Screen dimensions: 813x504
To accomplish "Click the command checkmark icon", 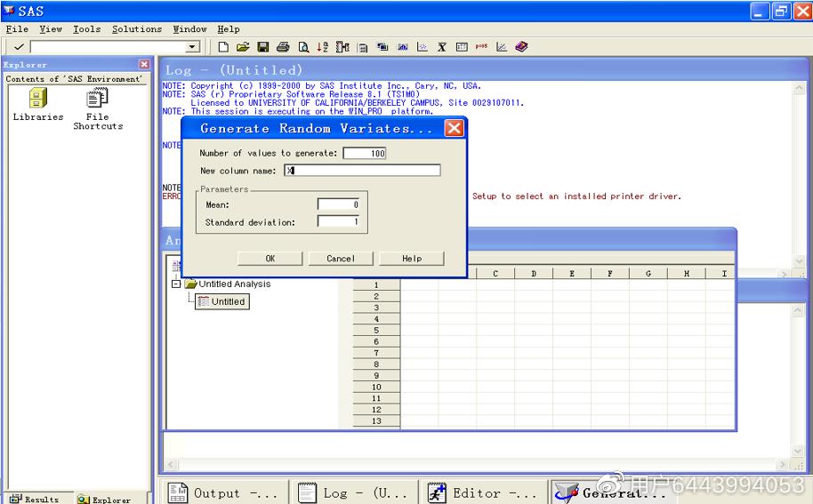I will 19,47.
